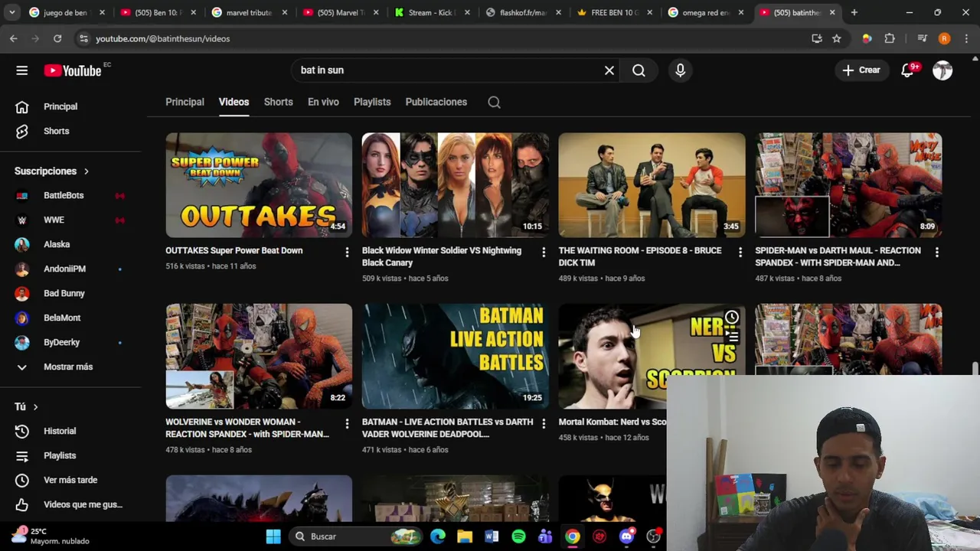Open options for Black Widow Winter Soldier video
This screenshot has height=551, width=980.
[x=544, y=252]
